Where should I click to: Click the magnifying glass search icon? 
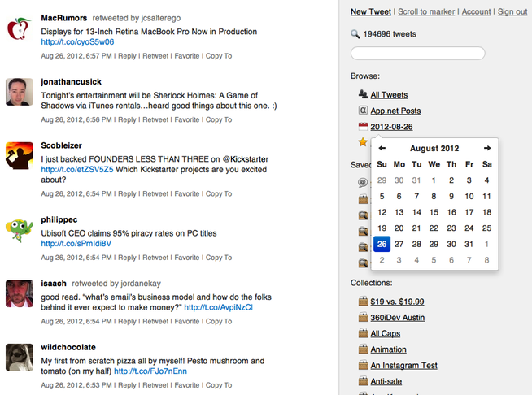[355, 34]
